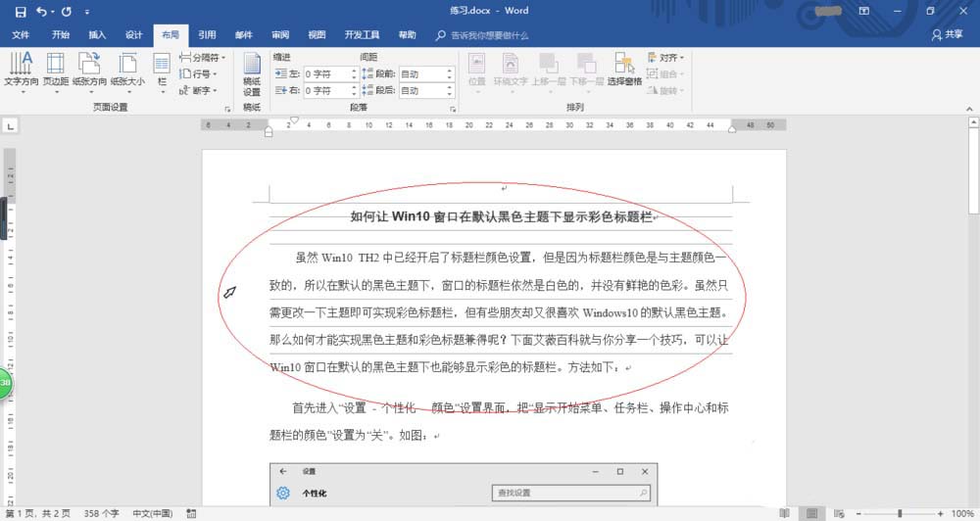
Task: Click the first-line indent marker on ruler
Action: pos(294,119)
